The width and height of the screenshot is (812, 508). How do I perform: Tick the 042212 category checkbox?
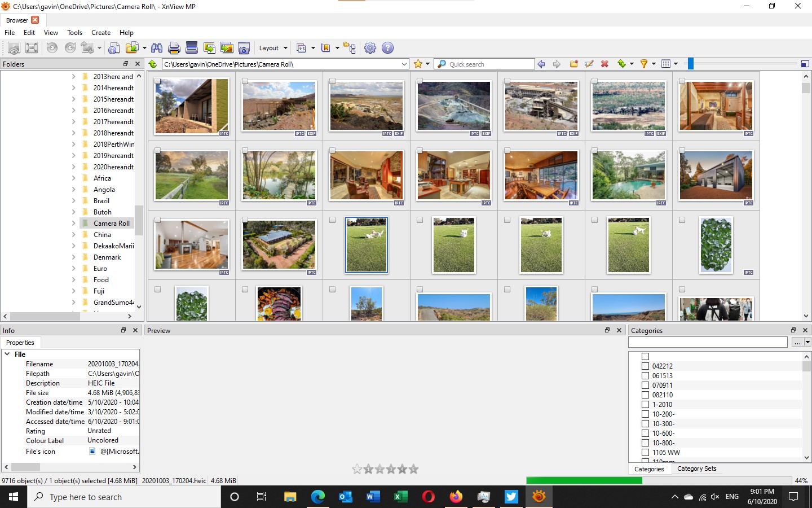click(646, 366)
